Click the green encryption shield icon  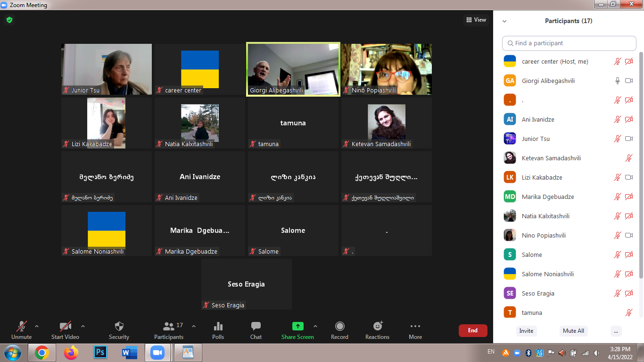[x=9, y=20]
